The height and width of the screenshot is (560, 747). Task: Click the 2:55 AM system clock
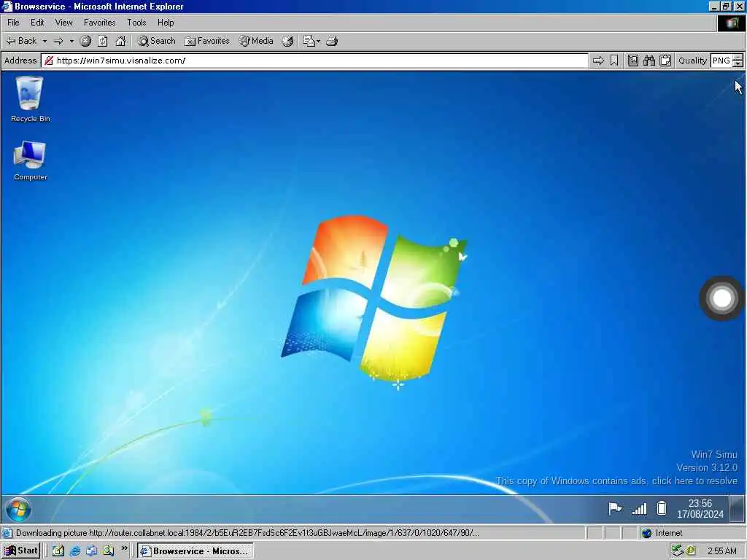click(721, 551)
